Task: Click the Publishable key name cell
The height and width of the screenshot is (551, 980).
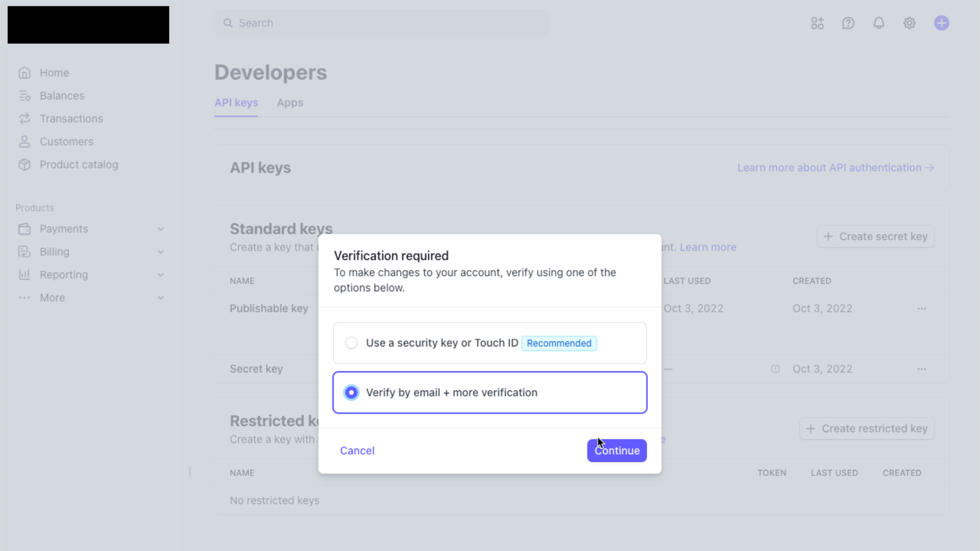Action: pyautogui.click(x=268, y=309)
